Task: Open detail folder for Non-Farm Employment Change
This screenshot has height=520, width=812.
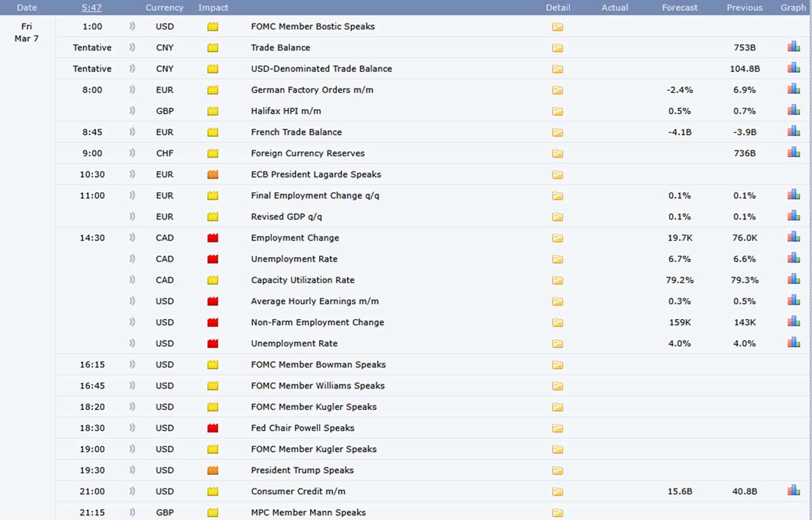Action: (x=558, y=323)
